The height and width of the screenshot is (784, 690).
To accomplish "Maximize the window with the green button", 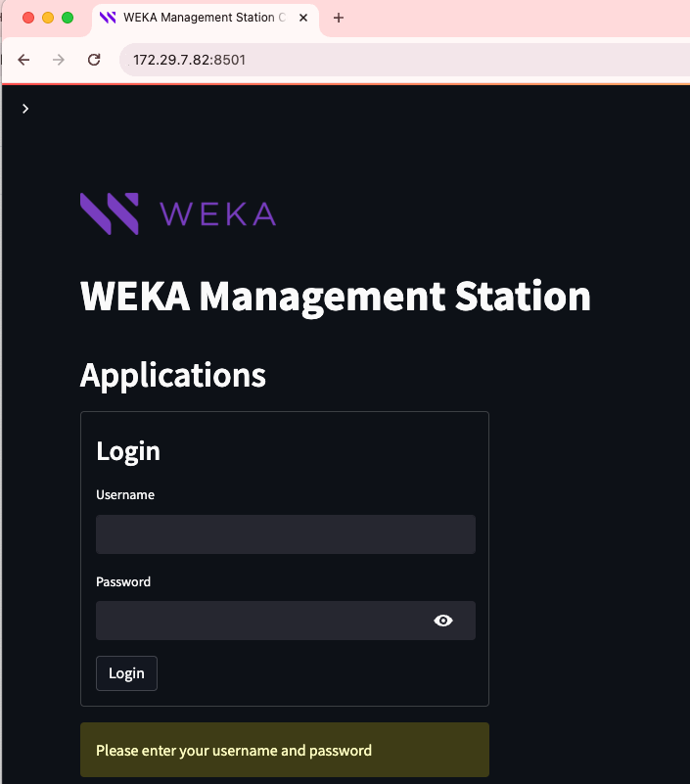I will click(68, 18).
